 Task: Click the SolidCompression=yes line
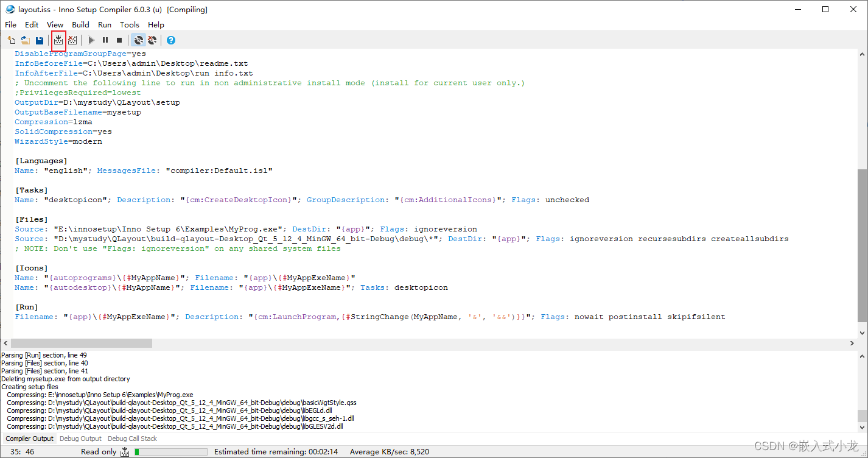63,132
